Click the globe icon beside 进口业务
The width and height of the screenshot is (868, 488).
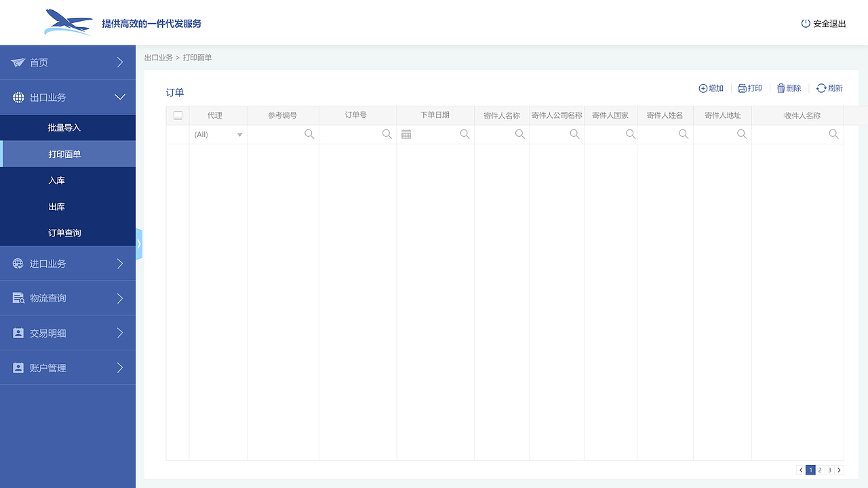18,264
